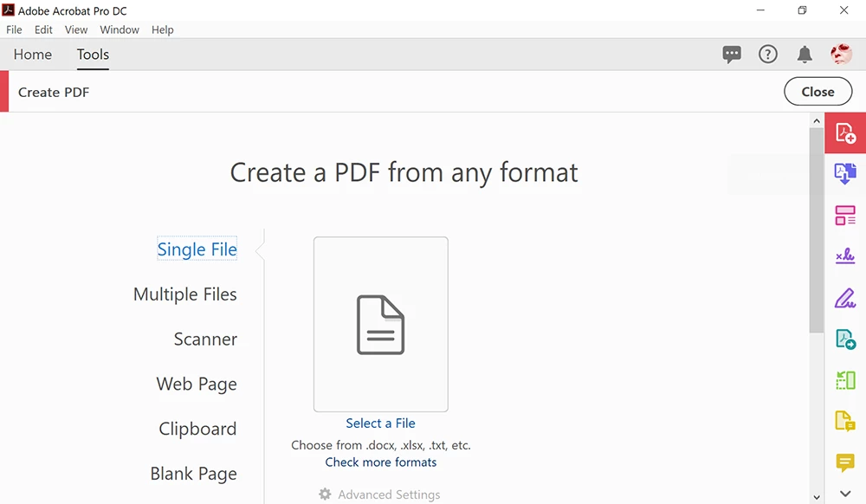Open the Request Signatures tool icon
866x504 pixels.
(845, 255)
